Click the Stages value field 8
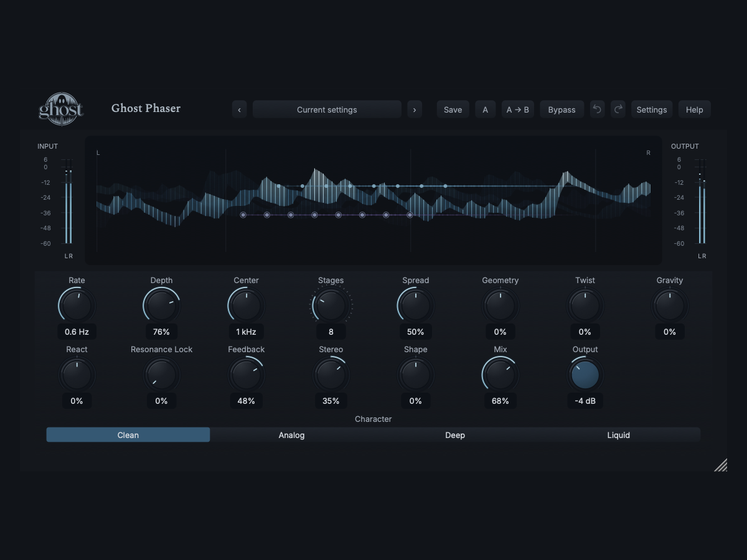747x560 pixels. coord(331,332)
